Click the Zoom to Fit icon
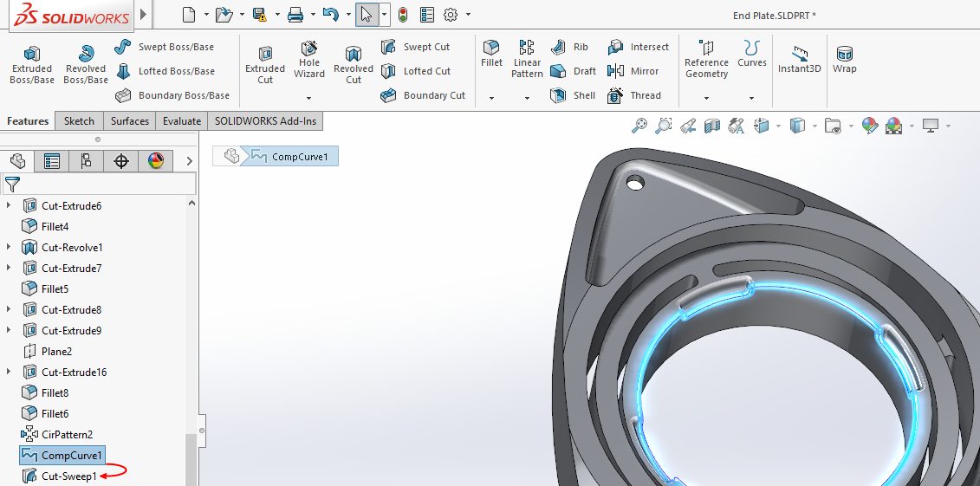980x486 pixels. click(639, 126)
